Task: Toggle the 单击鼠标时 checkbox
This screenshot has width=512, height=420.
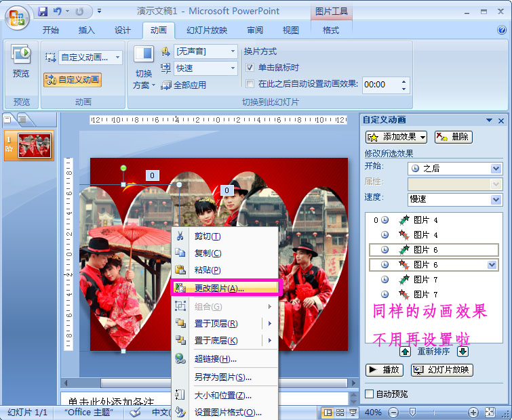Action: (250, 68)
